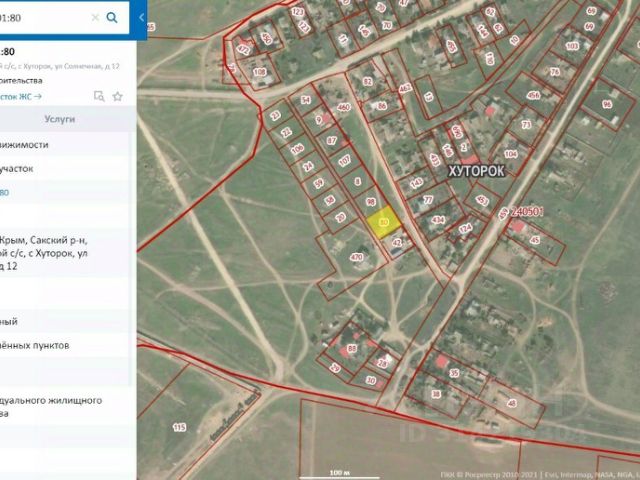Add the parcel to favorites with the star
This screenshot has height=480, width=640.
tap(118, 96)
